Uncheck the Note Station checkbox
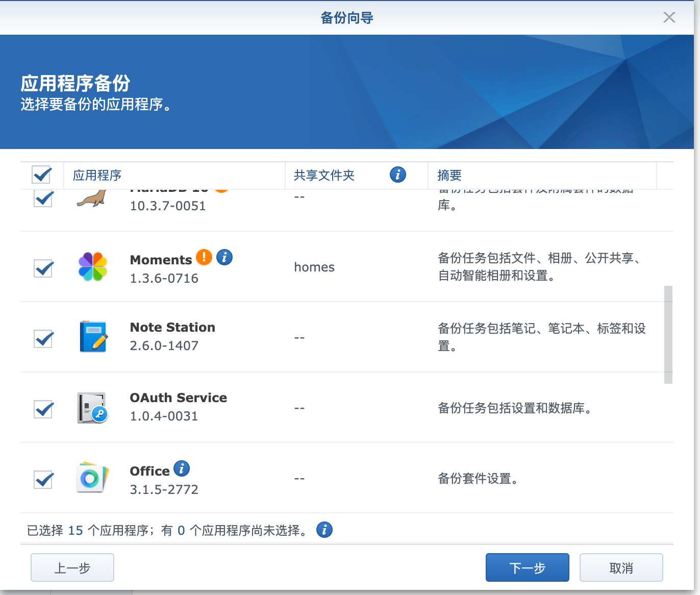This screenshot has height=595, width=700. [x=43, y=338]
